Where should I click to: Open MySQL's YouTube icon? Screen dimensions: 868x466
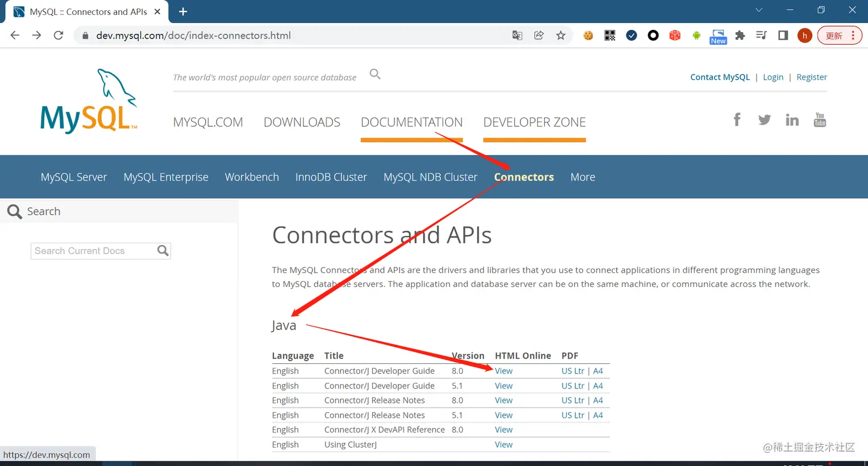tap(820, 119)
